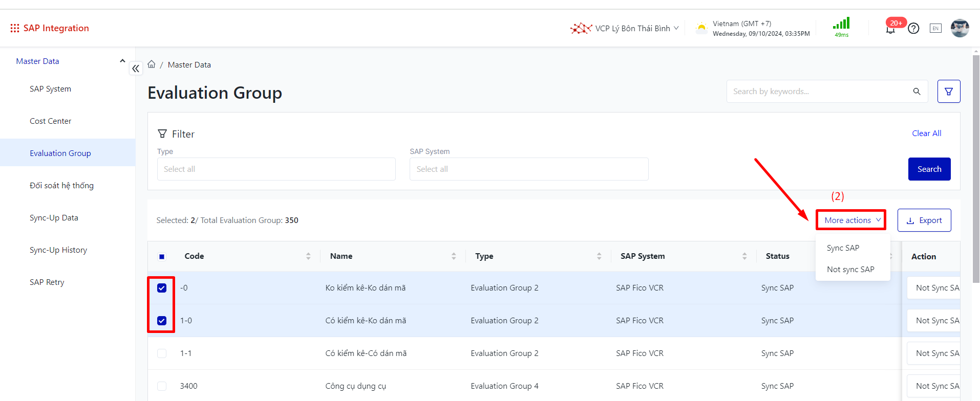Screen dimensions: 980x401
Task: Collapse the sidebar with double-chevron icon
Action: pyautogui.click(x=136, y=68)
